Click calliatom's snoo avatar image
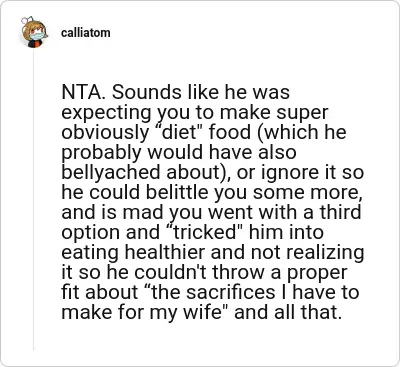The width and height of the screenshot is (400, 367). point(34,32)
